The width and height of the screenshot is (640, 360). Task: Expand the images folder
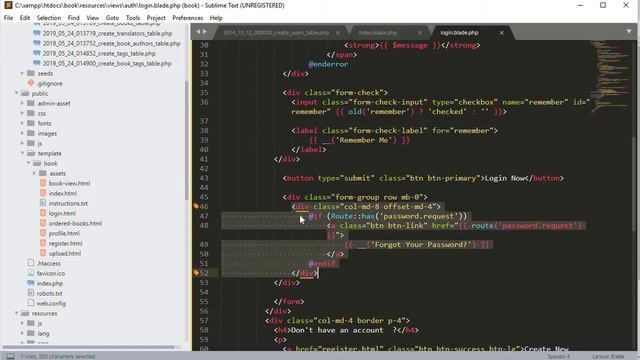click(x=22, y=133)
